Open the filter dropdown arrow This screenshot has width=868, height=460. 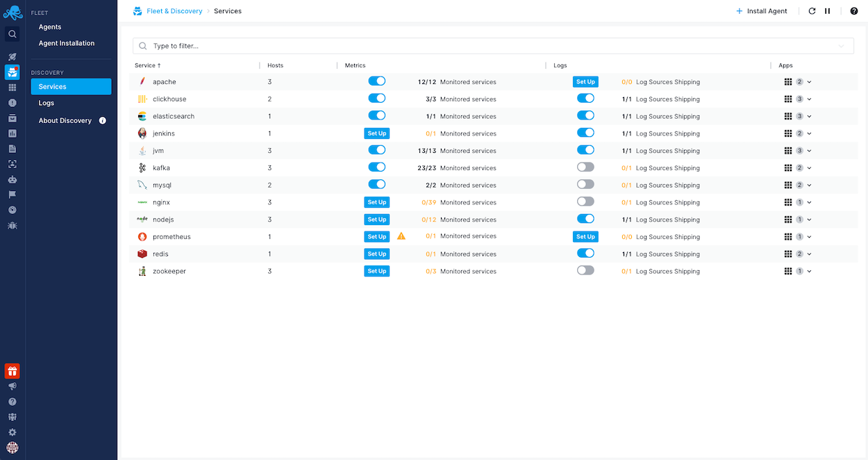[x=842, y=47]
